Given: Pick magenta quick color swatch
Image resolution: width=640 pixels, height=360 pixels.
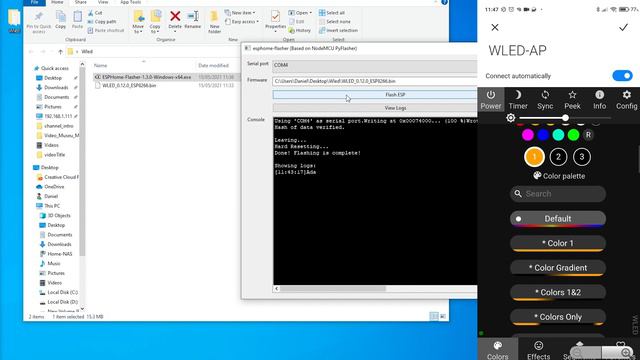Looking at the screenshot, I should [x=527, y=135].
